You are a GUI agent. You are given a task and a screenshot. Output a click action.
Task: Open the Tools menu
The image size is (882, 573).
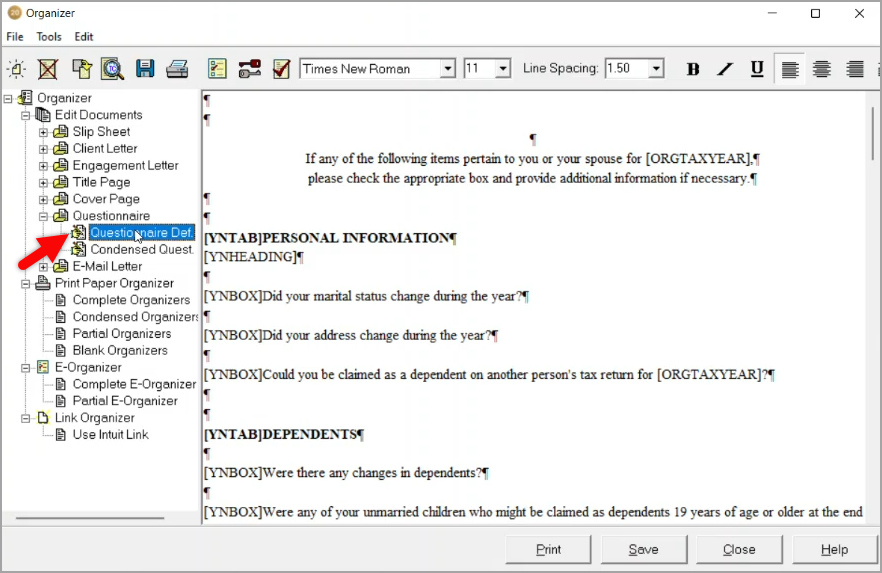(x=49, y=37)
